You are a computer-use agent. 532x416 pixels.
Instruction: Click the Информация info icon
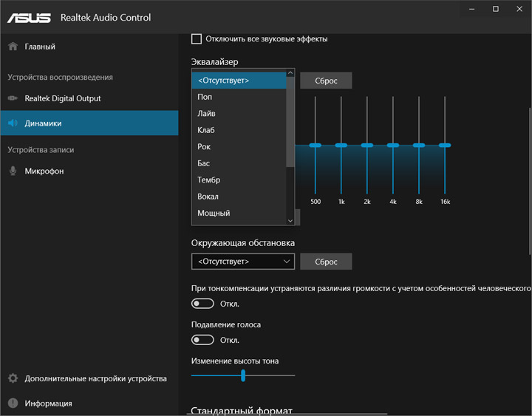tap(13, 403)
